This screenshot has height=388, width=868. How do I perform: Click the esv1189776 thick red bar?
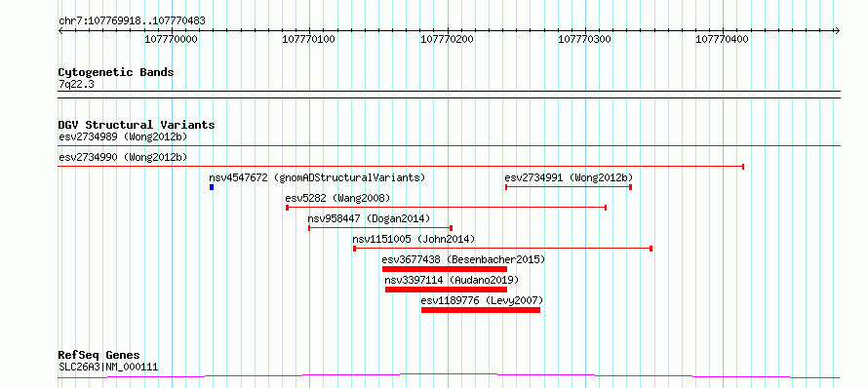[481, 310]
